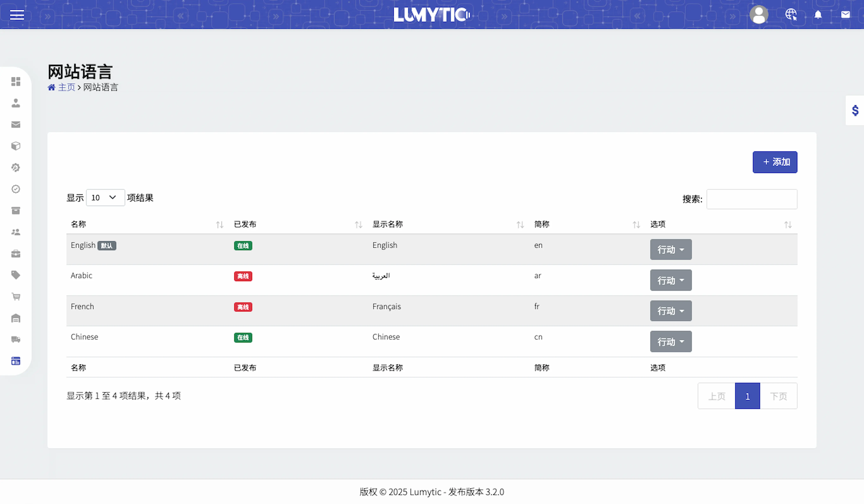864x504 pixels.
Task: Click the header mail envelope icon
Action: coord(845,14)
